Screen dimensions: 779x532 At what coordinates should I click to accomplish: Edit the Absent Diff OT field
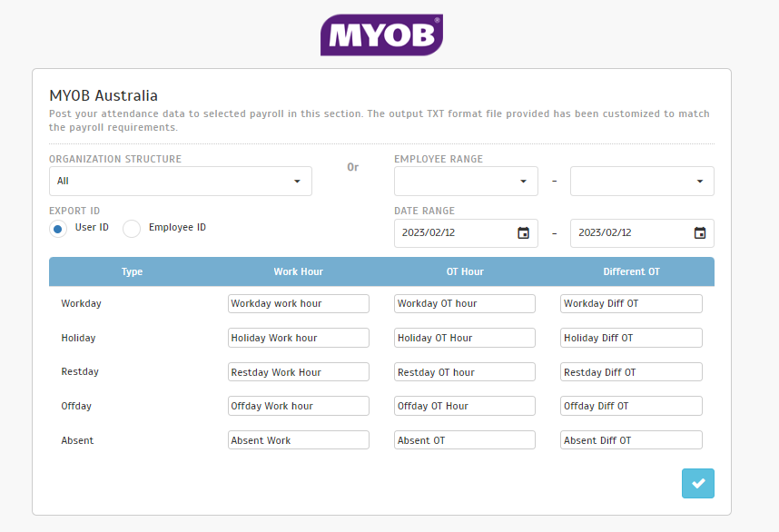[x=631, y=440]
